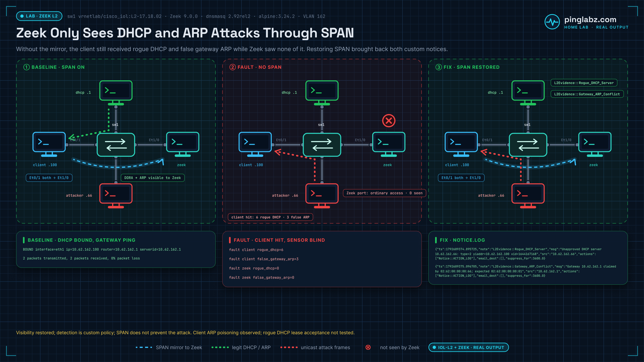Click the unicast attack frames legend entry
644x362 pixels.
(x=315, y=347)
